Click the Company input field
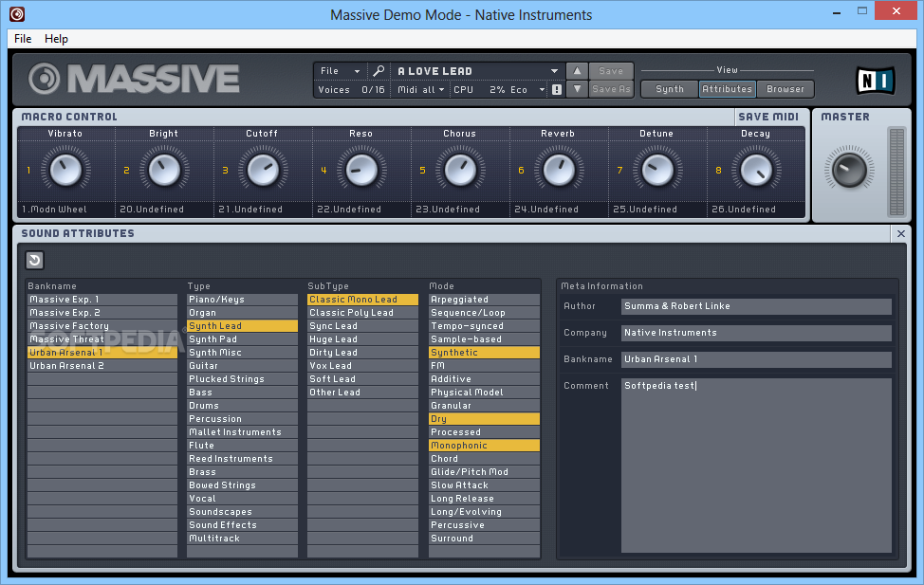924x585 pixels. coord(757,333)
